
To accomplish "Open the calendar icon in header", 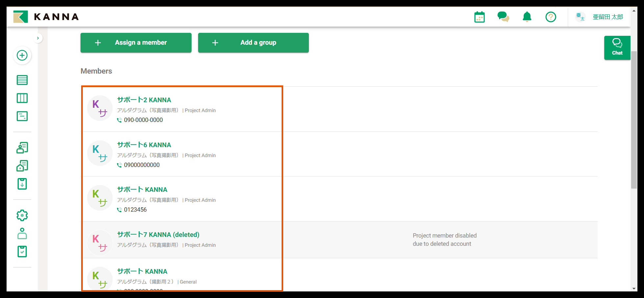I will [479, 17].
